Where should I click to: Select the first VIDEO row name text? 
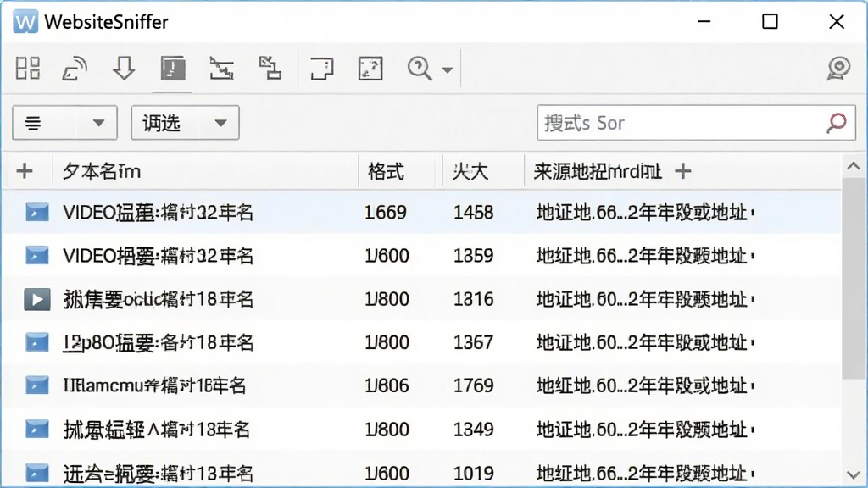158,213
